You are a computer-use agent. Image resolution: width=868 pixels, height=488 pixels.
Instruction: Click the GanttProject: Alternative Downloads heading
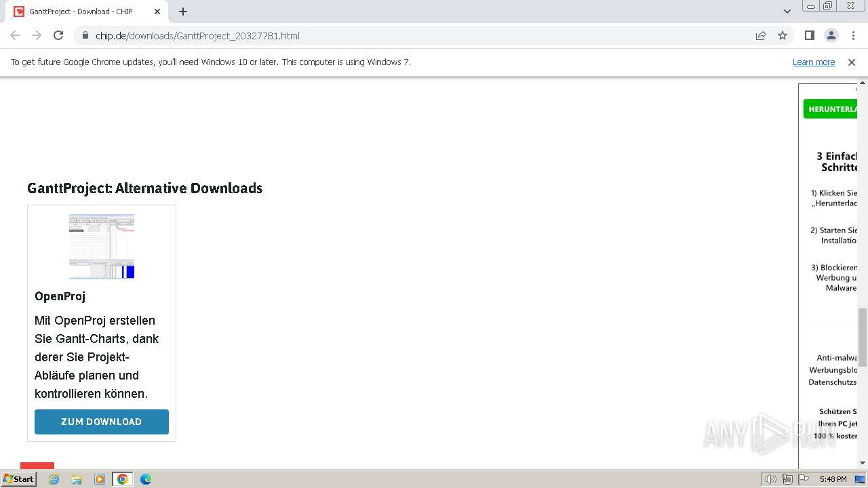coord(144,188)
